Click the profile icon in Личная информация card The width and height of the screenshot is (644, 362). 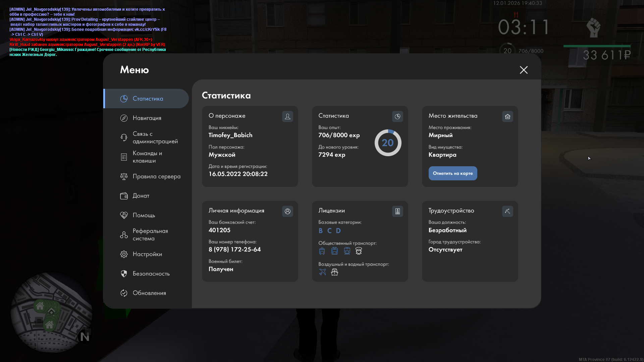(287, 211)
